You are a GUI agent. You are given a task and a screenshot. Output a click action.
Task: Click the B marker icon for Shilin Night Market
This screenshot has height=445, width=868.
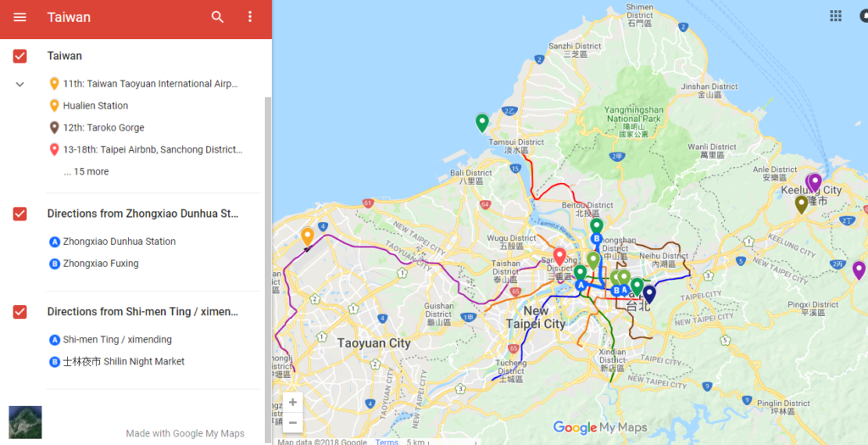pyautogui.click(x=54, y=362)
